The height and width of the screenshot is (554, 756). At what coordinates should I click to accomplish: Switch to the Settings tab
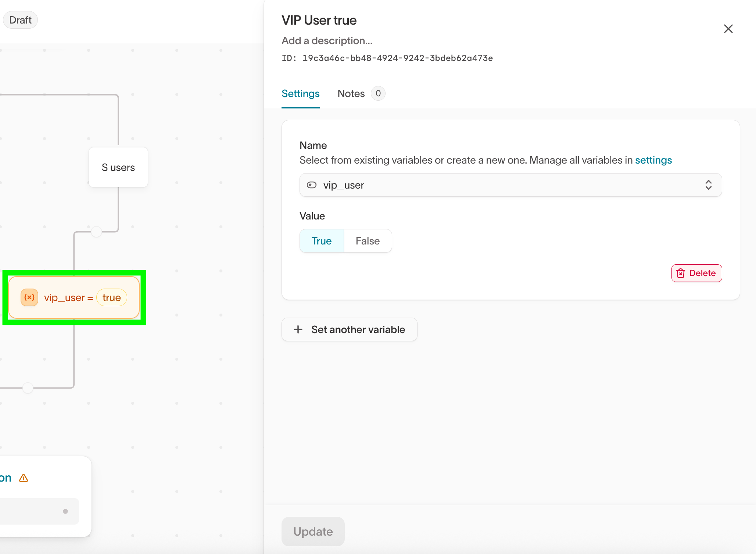[300, 94]
